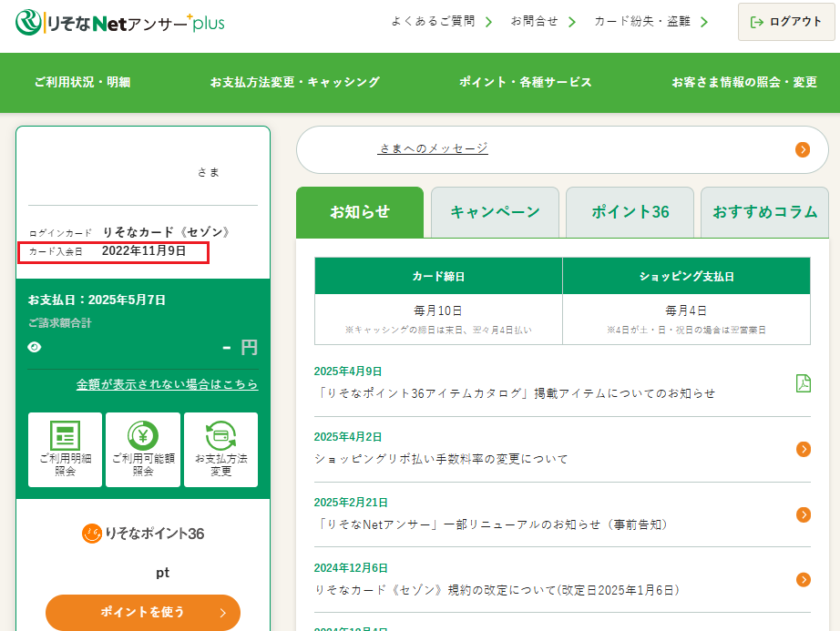
Task: Click arrow for 規約の改定について notice
Action: point(803,580)
